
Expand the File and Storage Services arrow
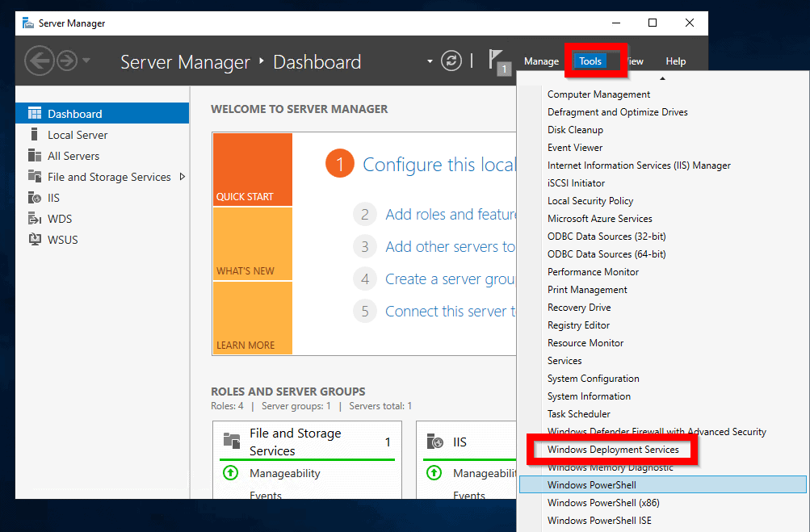click(182, 177)
